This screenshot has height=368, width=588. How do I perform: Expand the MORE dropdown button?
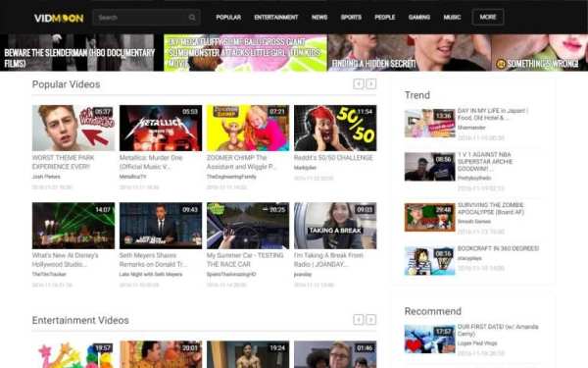pos(488,18)
